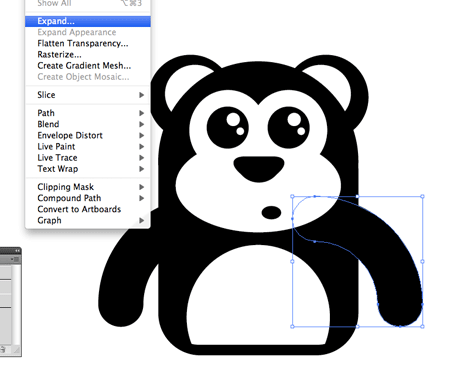Open the panel options menu icon

(x=15, y=259)
